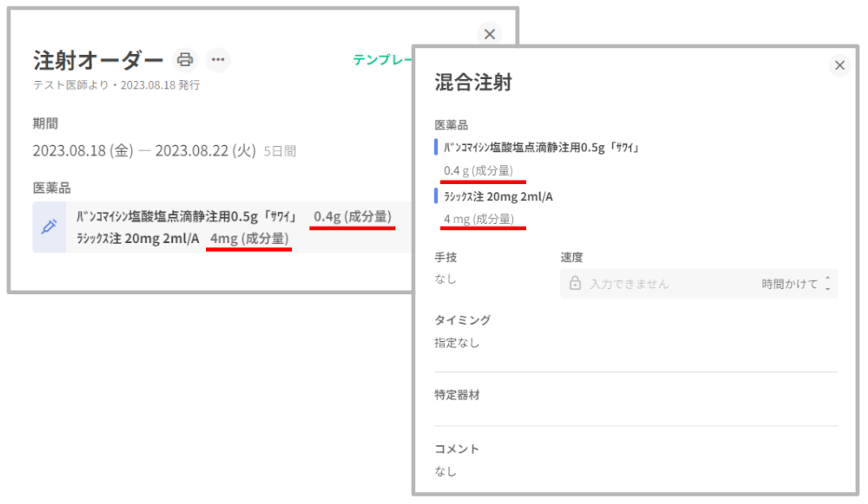Click バンコマイシン line in order medication list
Viewport: 868px width, 504px height.
coord(187,216)
